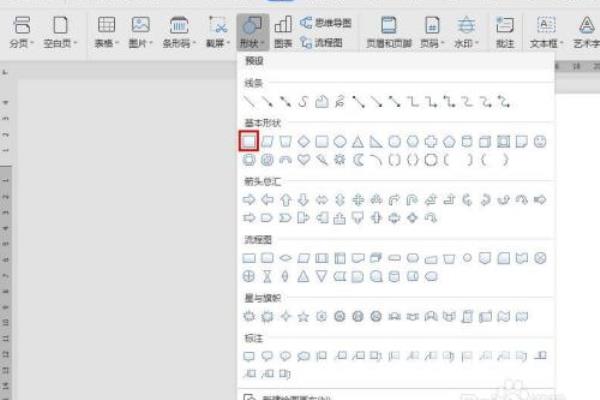Select the right block arrow
Image resolution: width=600 pixels, height=400 pixels.
(x=249, y=199)
